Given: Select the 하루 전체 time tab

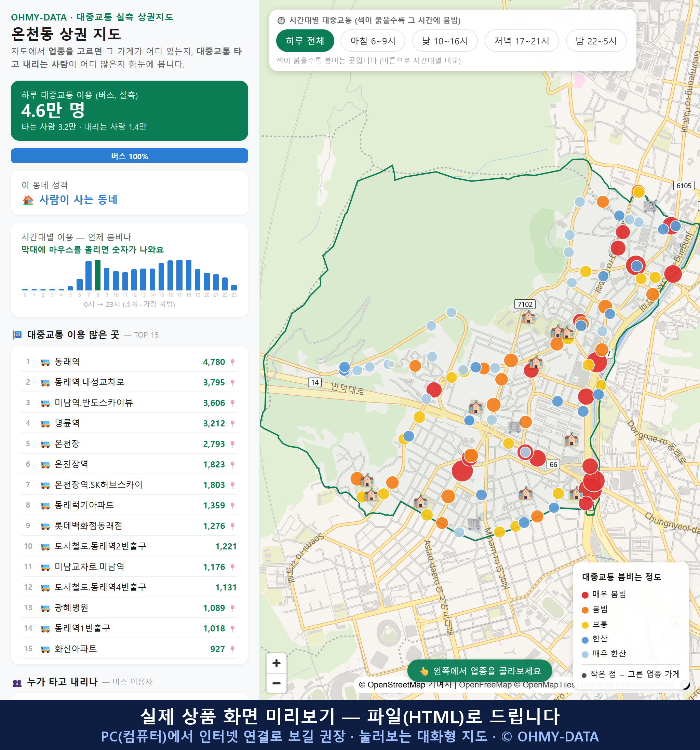Looking at the screenshot, I should (x=305, y=41).
